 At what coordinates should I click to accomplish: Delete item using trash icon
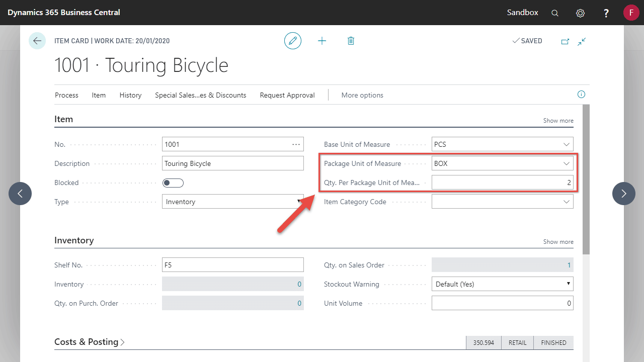point(351,41)
